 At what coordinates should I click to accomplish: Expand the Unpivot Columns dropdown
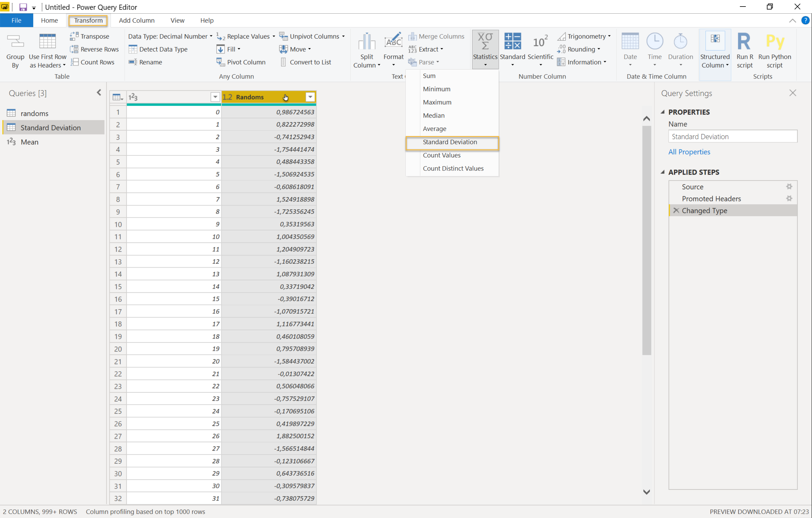(x=343, y=36)
